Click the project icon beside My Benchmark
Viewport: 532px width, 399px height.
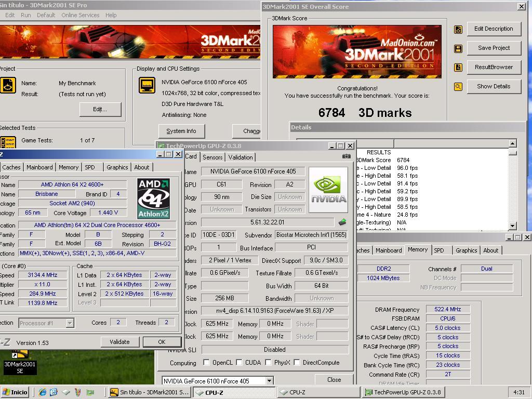tap(7, 85)
